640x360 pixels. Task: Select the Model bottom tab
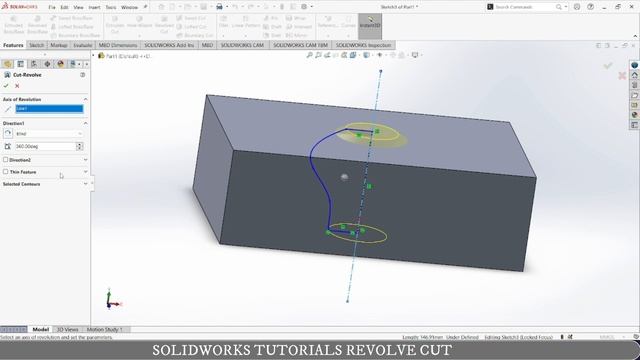pyautogui.click(x=40, y=329)
